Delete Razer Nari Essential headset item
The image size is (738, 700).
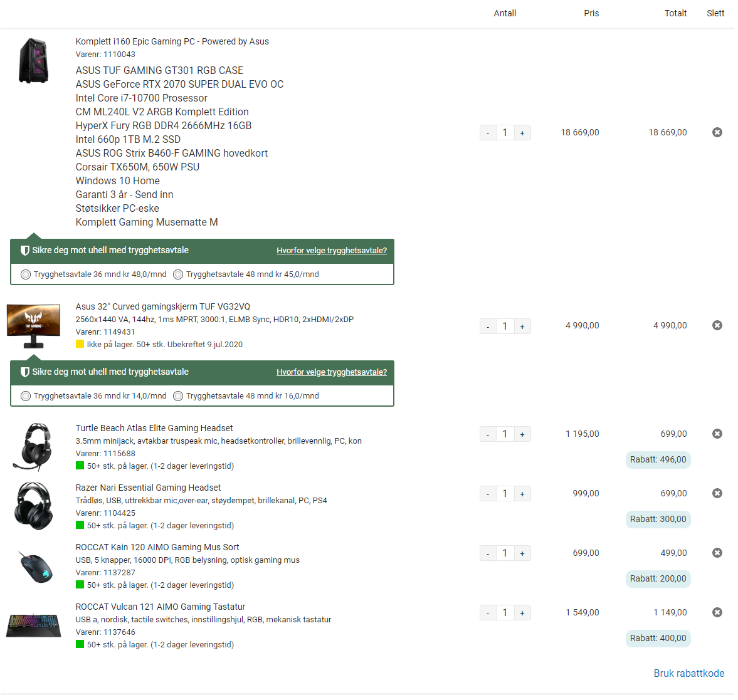pos(717,493)
